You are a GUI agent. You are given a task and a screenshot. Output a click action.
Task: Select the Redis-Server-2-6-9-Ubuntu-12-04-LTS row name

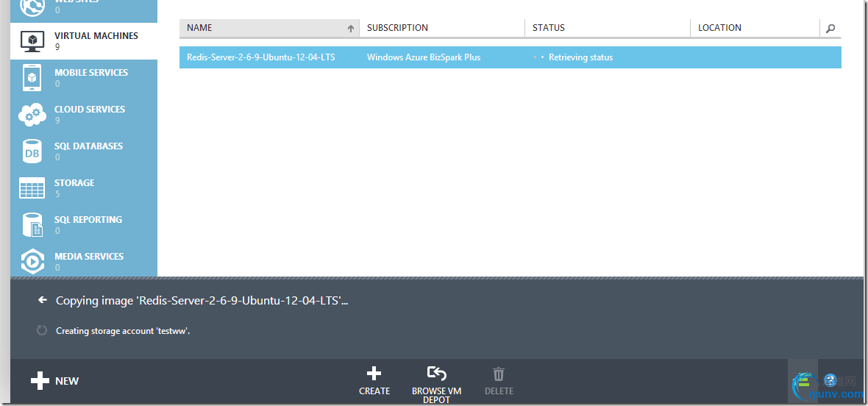260,57
